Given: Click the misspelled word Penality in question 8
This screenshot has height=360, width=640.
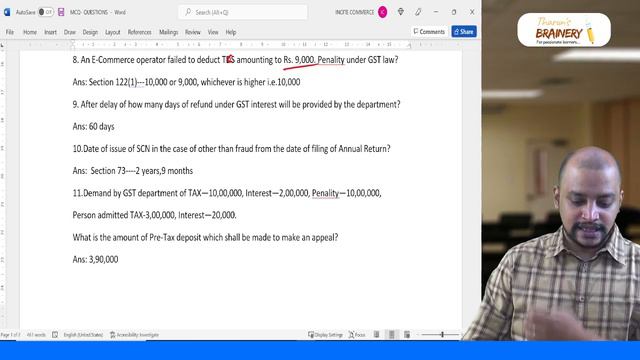Looking at the screenshot, I should [x=331, y=60].
